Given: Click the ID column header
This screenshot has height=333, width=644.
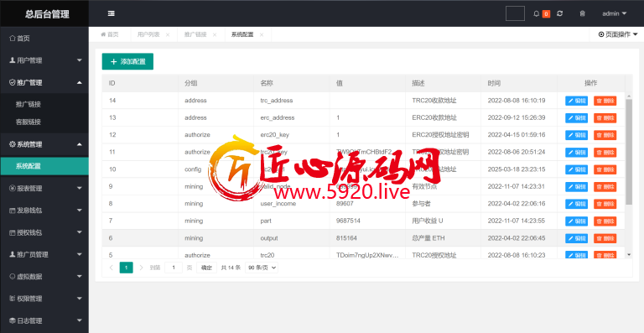Looking at the screenshot, I should (140, 83).
